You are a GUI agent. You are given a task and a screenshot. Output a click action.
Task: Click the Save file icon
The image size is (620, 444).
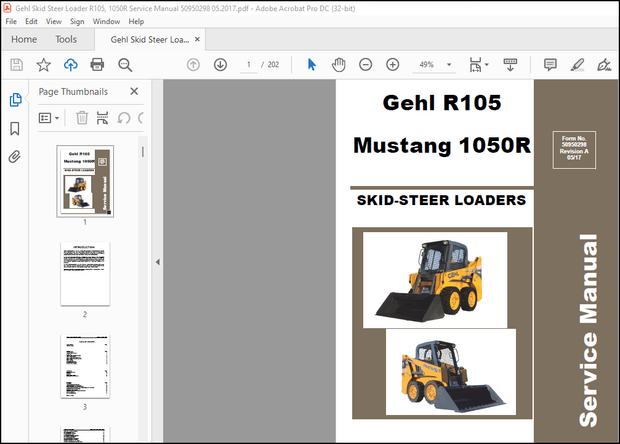click(x=16, y=64)
